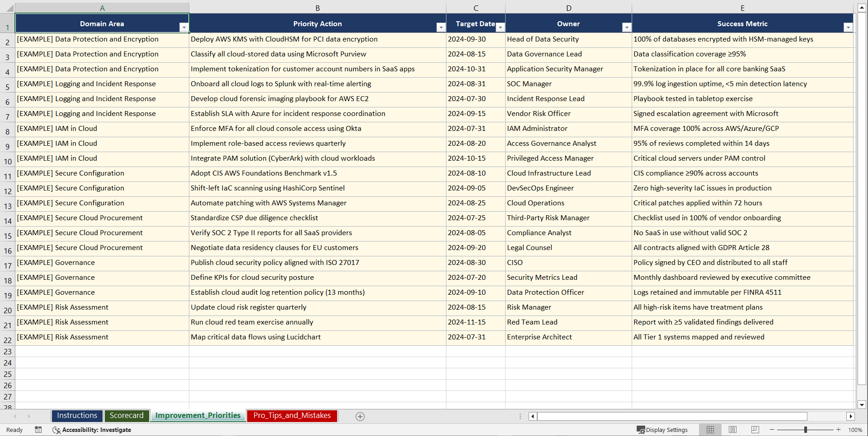Screen dimensions: 868x436
Task: Select the Normal view icon
Action: 710,430
